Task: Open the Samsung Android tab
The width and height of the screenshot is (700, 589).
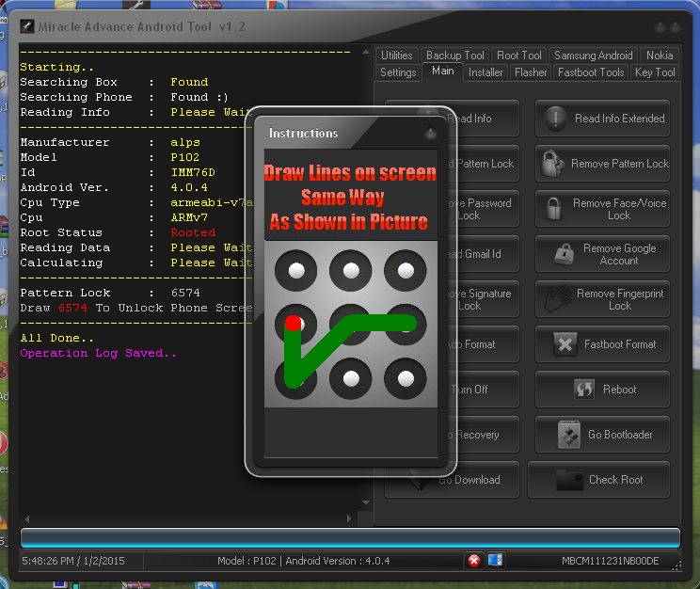Action: point(593,56)
